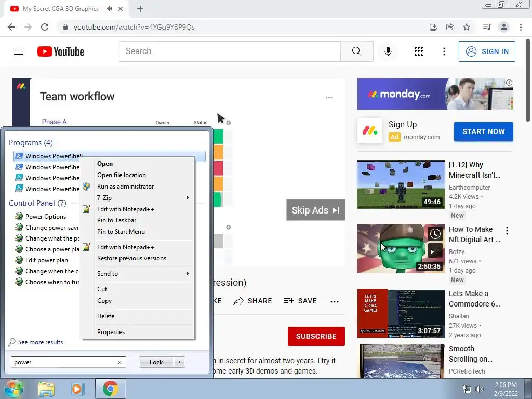Click Chrome icon on taskbar

click(111, 389)
